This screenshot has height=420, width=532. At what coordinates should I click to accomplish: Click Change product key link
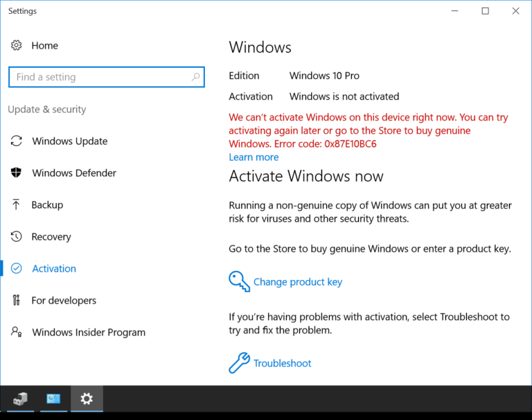pos(298,282)
